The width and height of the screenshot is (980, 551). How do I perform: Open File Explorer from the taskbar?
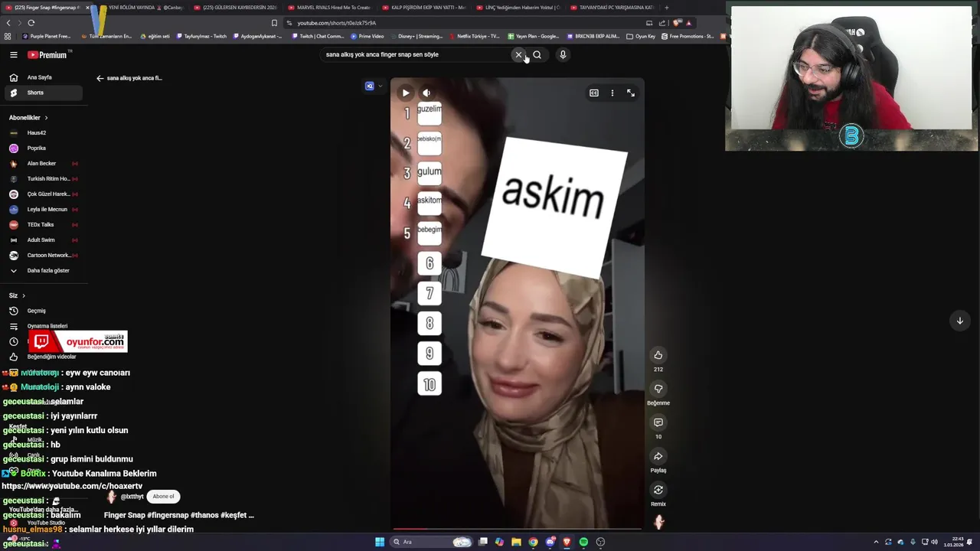click(516, 542)
